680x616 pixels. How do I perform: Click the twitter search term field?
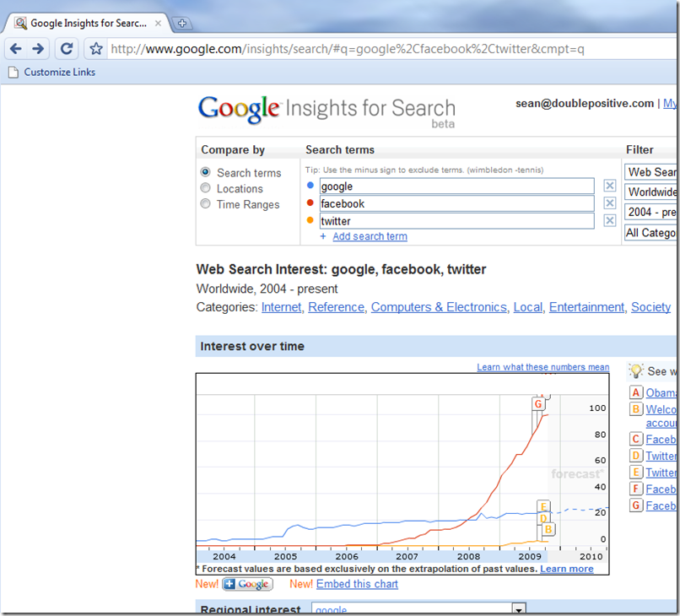coord(457,221)
